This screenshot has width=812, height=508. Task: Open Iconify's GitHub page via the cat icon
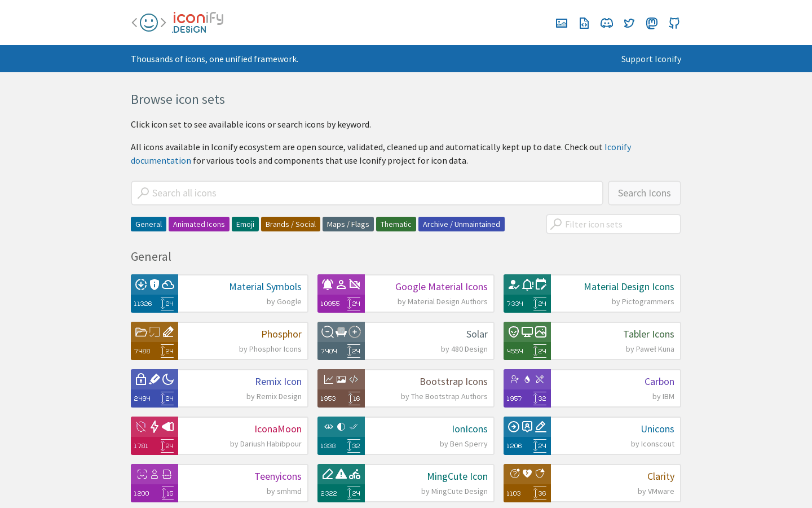click(674, 23)
